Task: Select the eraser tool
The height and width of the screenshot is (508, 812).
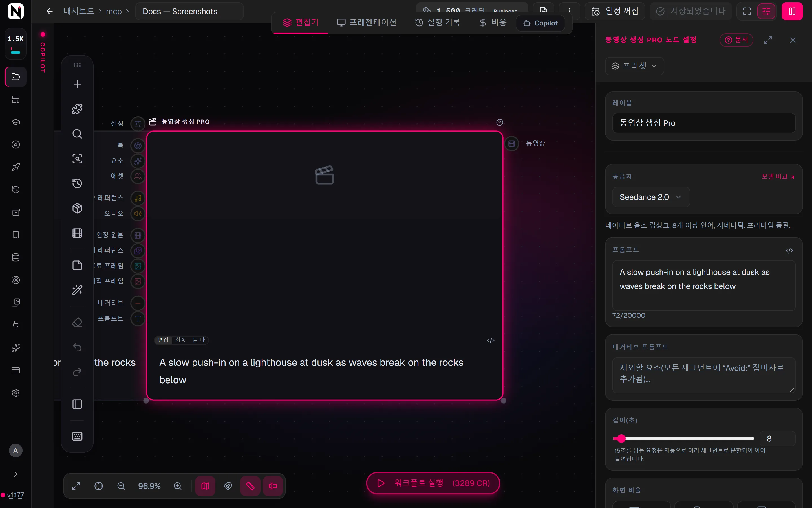Action: (77, 323)
